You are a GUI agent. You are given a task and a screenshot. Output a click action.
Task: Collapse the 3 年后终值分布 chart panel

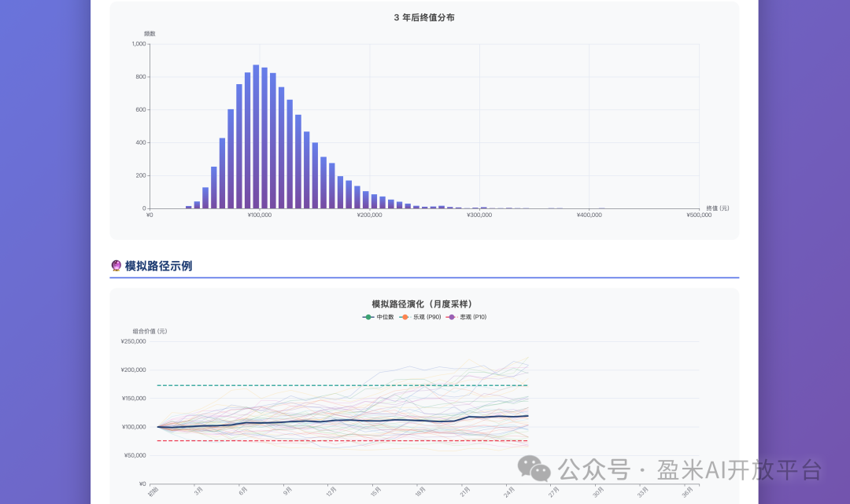(x=425, y=17)
